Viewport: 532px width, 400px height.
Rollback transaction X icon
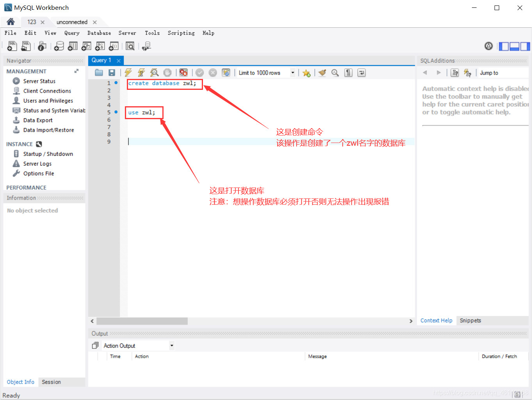tap(213, 73)
